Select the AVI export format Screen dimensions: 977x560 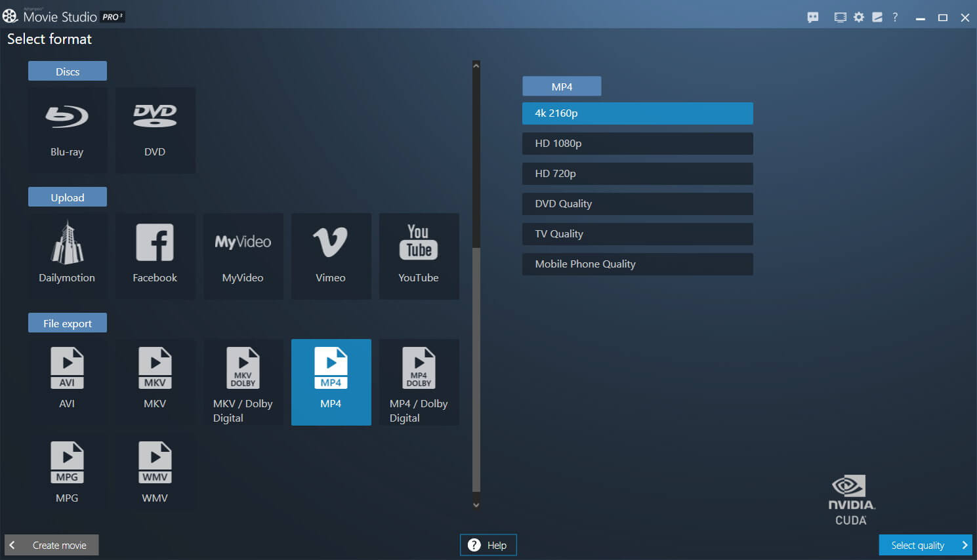(x=67, y=382)
